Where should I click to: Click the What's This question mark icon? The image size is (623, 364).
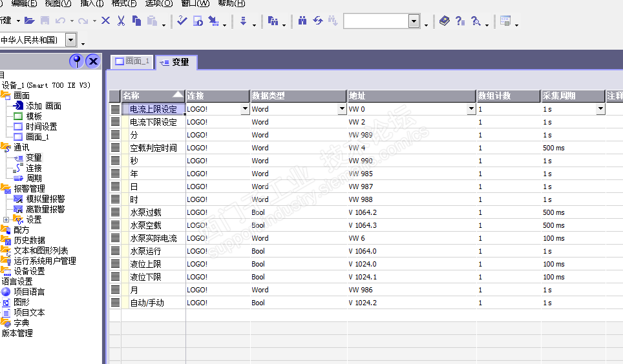[x=460, y=21]
